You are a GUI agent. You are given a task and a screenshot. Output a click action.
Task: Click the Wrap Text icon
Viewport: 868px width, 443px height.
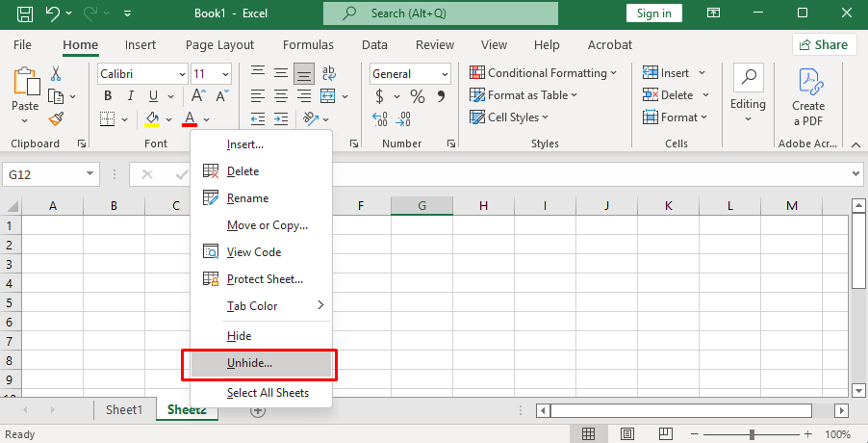(x=329, y=73)
